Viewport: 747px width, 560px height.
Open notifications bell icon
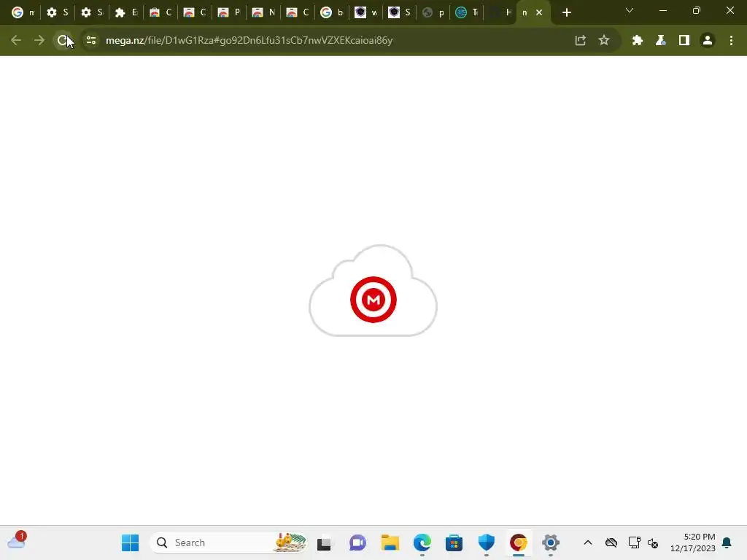pos(727,542)
